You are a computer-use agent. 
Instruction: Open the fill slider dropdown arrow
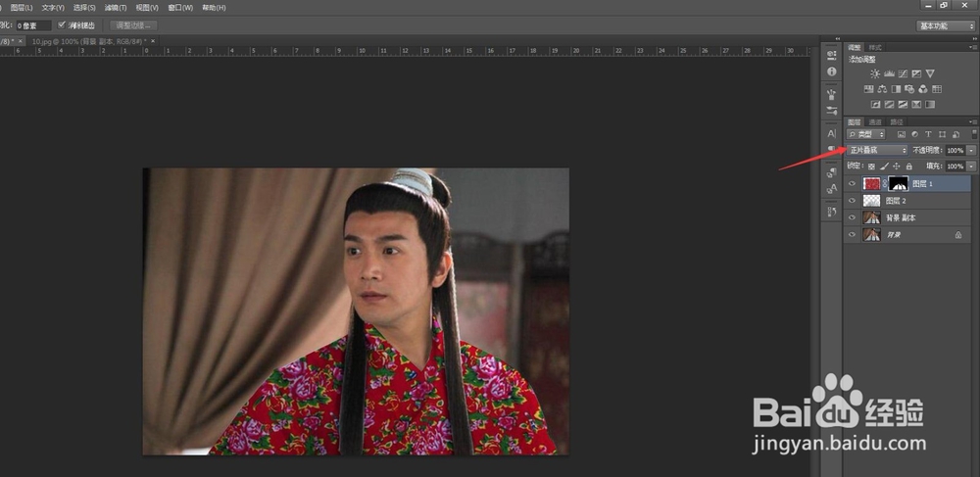click(x=970, y=167)
